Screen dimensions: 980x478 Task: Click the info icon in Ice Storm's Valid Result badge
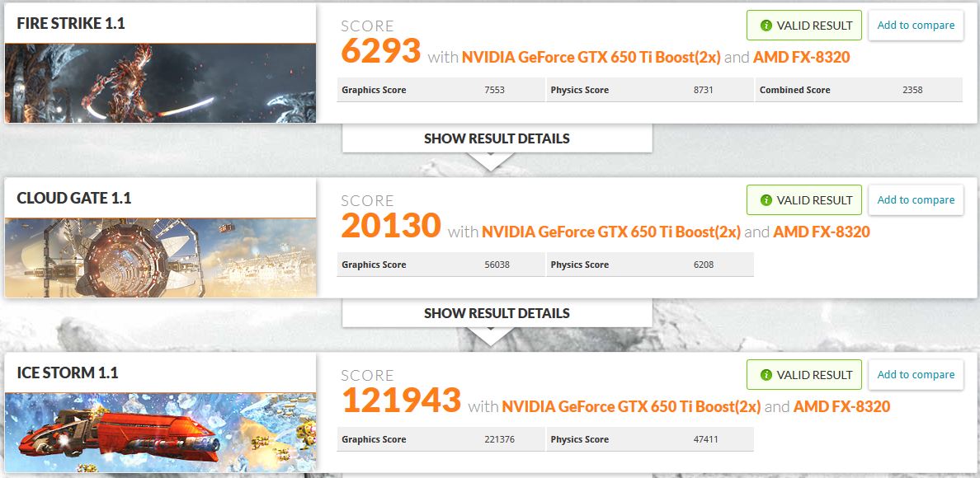pos(766,375)
